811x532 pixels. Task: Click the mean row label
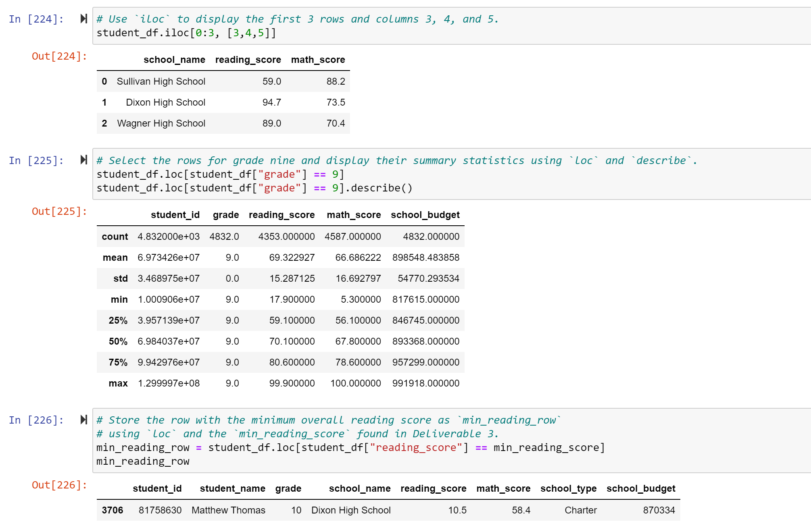115,258
